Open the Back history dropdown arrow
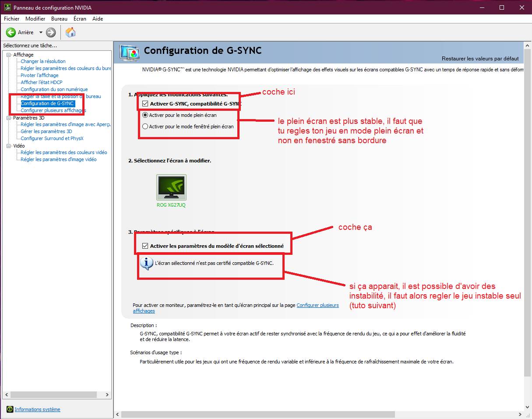The image size is (532, 419). click(x=41, y=32)
